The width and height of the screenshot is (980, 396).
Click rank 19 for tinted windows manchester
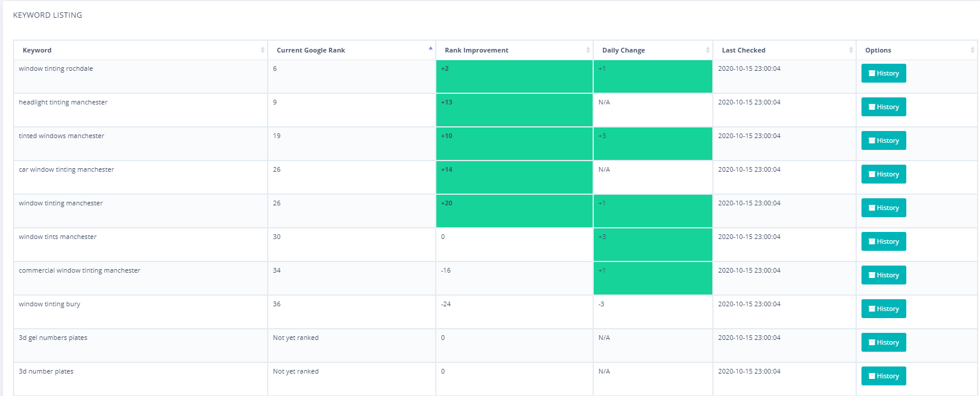click(277, 136)
